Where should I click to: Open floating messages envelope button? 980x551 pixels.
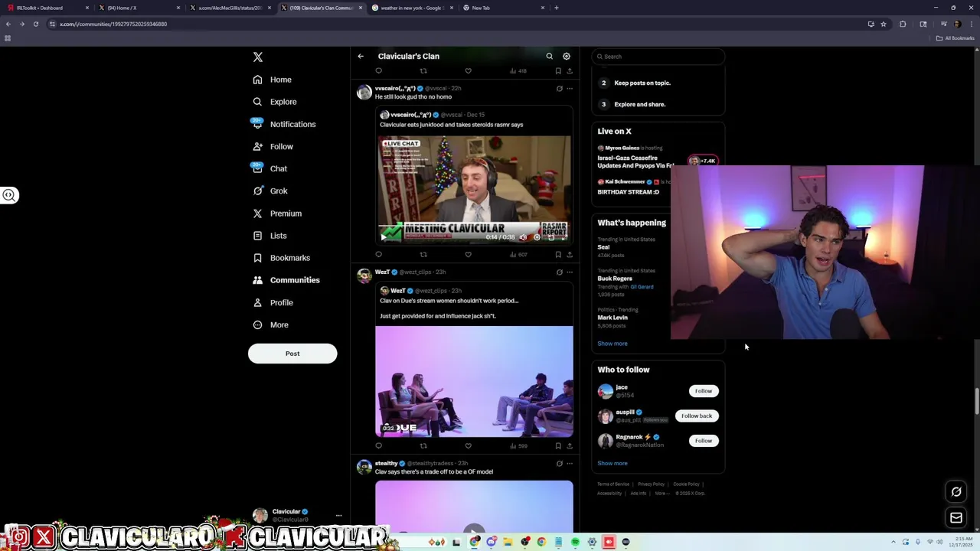pyautogui.click(x=955, y=518)
